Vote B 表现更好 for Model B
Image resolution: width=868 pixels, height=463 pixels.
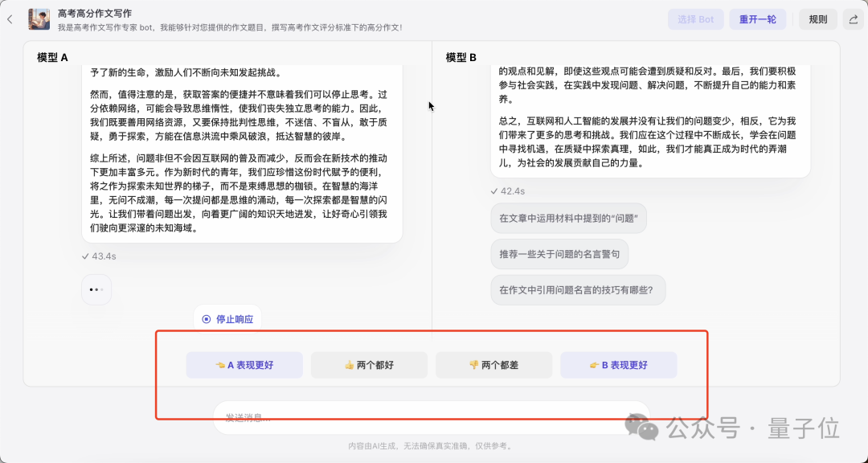(x=618, y=364)
